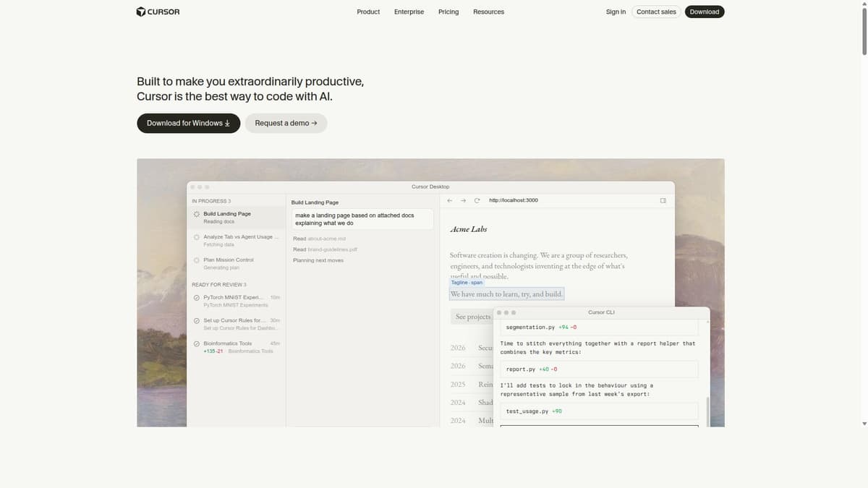This screenshot has width=868, height=488.
Task: Click the highlighted tagline 'We have much to learn'
Action: coord(506,294)
